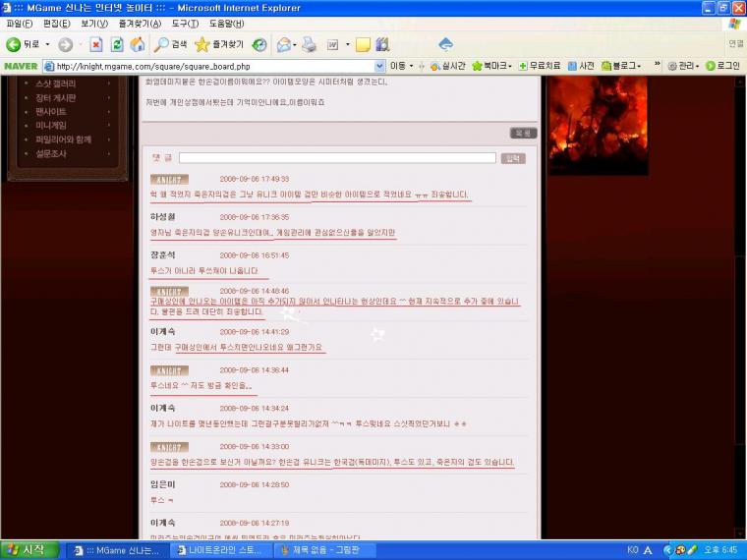Switch to MGame taskbar window button
Screen dimensions: 747x560
[117, 550]
